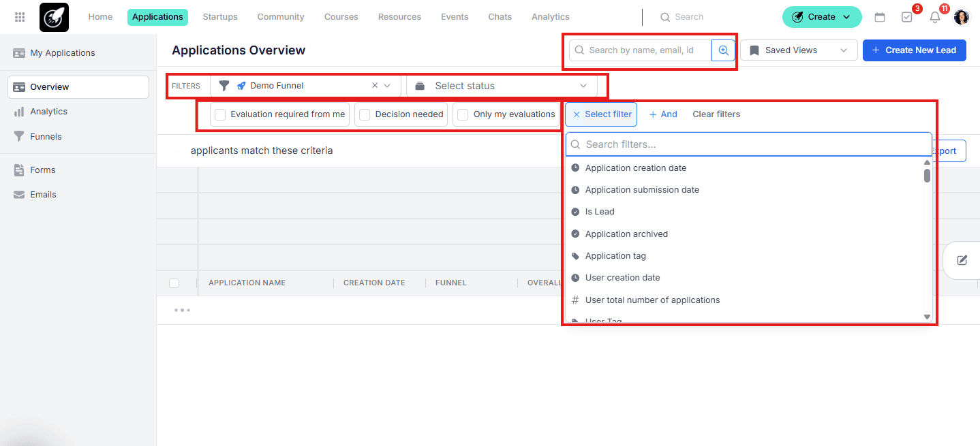Open the Chats tab
This screenshot has width=980, height=446.
(x=500, y=17)
